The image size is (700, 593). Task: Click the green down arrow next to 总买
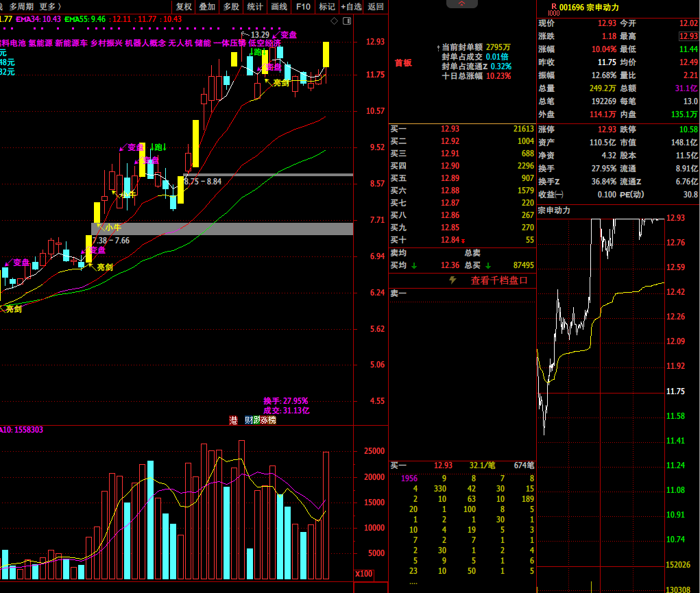coord(488,266)
